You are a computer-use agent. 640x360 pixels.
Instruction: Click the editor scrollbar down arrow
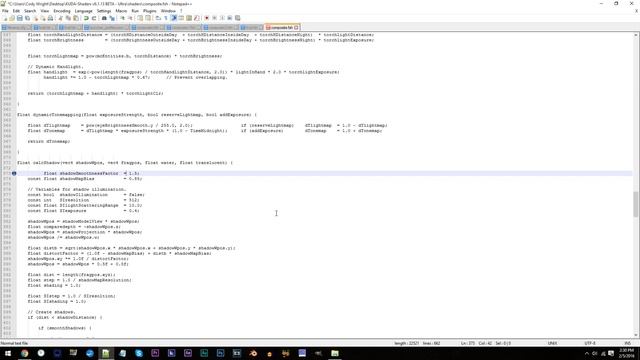pyautogui.click(x=636, y=335)
